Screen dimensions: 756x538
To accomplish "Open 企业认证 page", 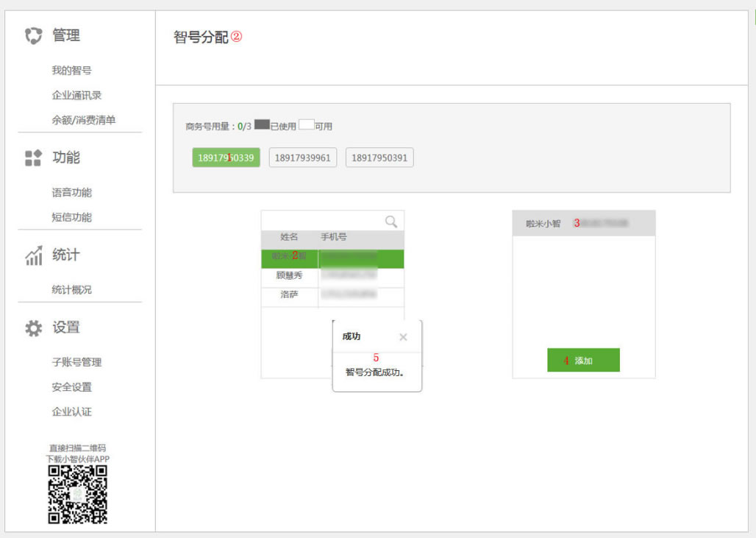I will coord(71,412).
